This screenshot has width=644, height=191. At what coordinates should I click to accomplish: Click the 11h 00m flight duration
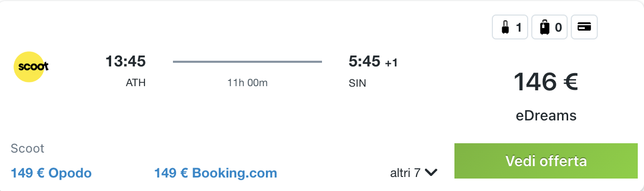pyautogui.click(x=247, y=83)
